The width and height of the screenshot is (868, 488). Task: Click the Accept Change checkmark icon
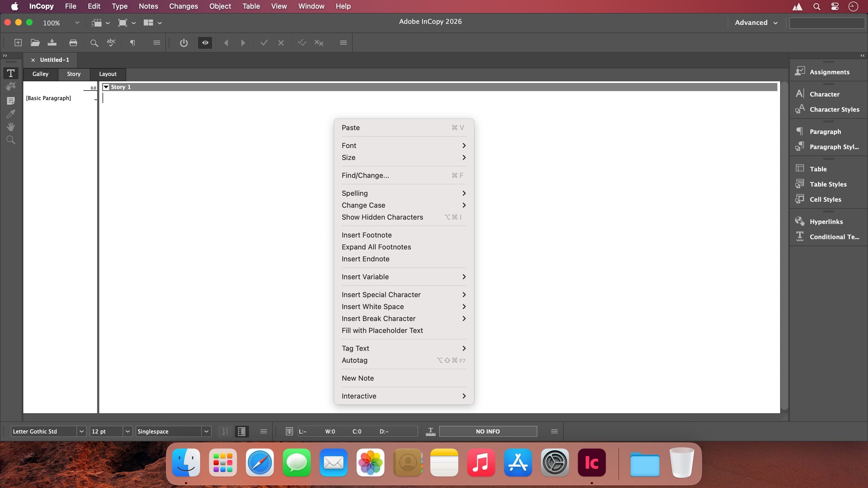click(x=264, y=43)
